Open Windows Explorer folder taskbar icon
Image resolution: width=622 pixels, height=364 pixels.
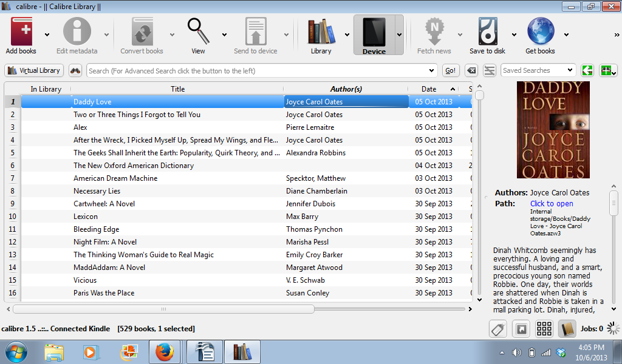tap(54, 352)
